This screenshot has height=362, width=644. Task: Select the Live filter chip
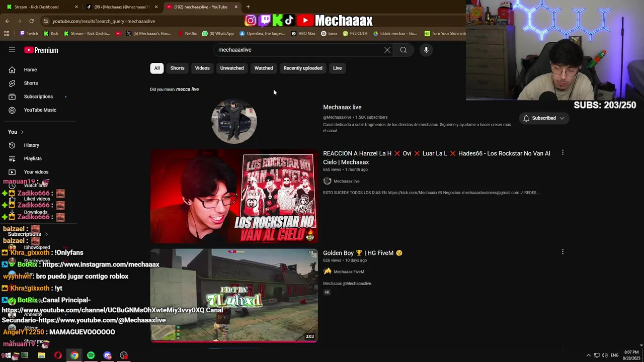337,68
